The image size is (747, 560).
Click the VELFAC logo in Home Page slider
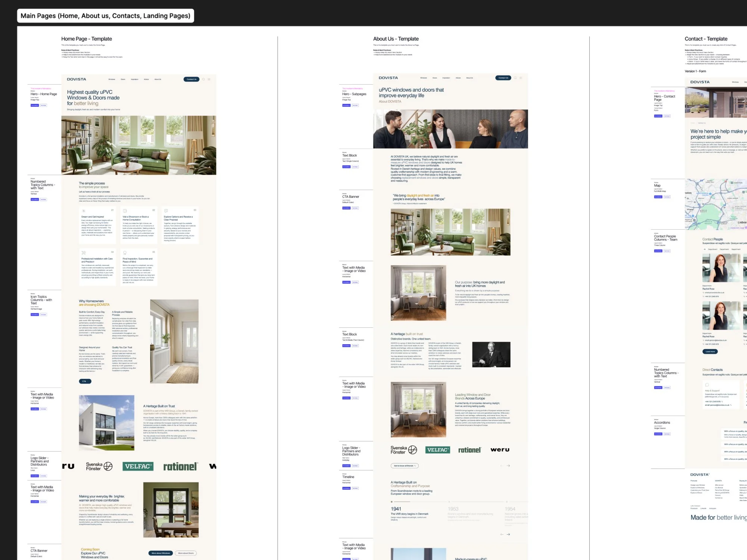[138, 466]
